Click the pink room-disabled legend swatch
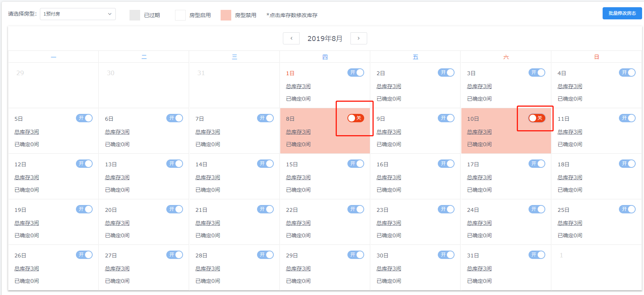 226,15
